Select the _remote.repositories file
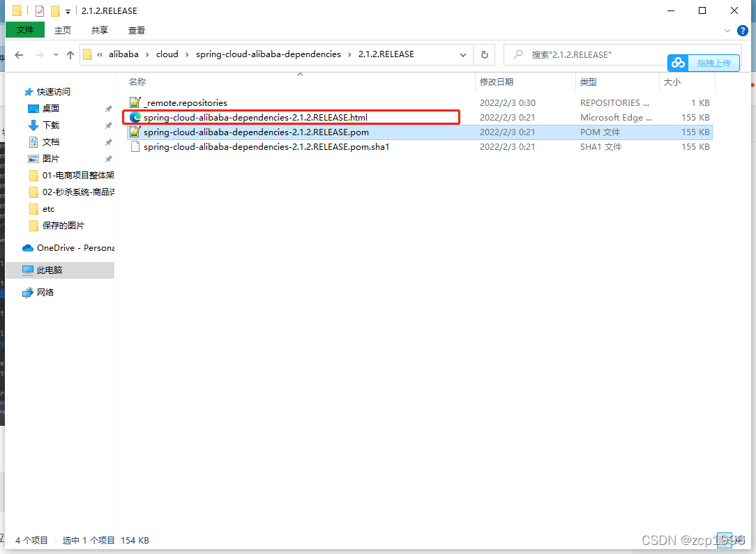This screenshot has height=554, width=756. (419, 102)
